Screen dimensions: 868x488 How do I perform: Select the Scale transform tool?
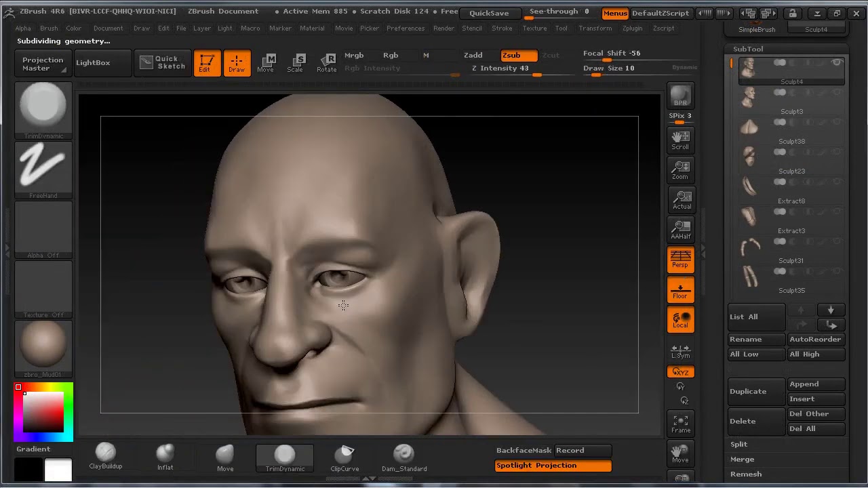click(295, 63)
